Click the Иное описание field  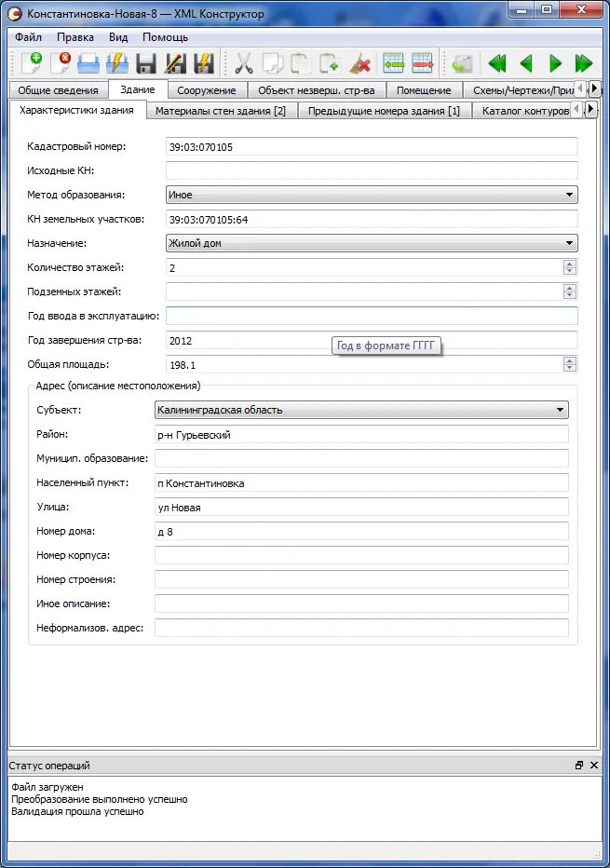click(x=361, y=604)
